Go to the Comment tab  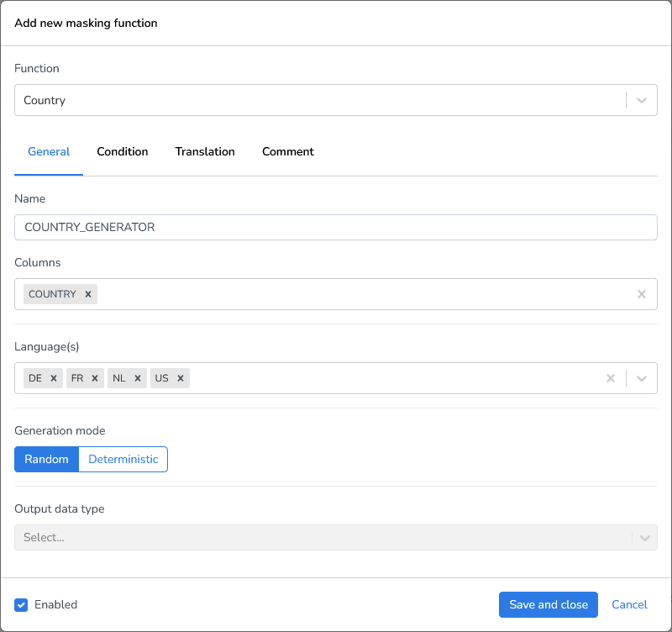(x=288, y=152)
